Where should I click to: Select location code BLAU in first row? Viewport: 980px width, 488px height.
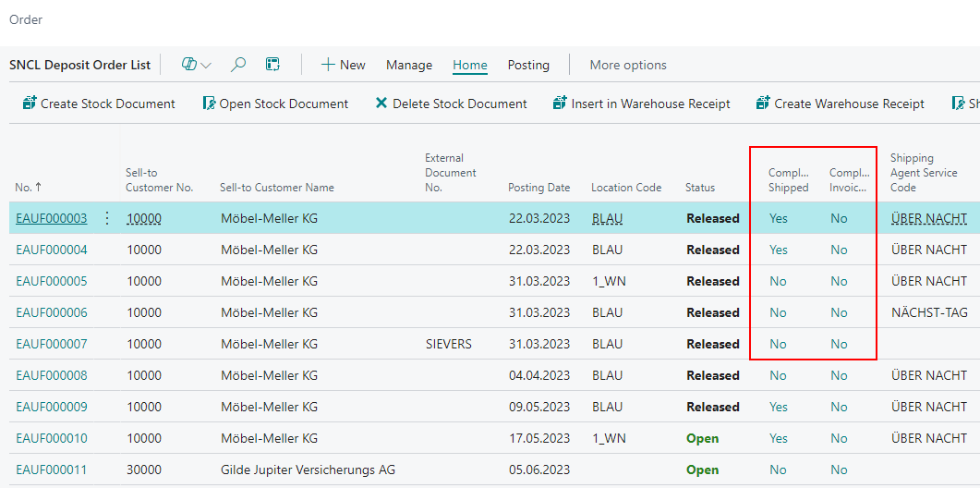pyautogui.click(x=607, y=219)
